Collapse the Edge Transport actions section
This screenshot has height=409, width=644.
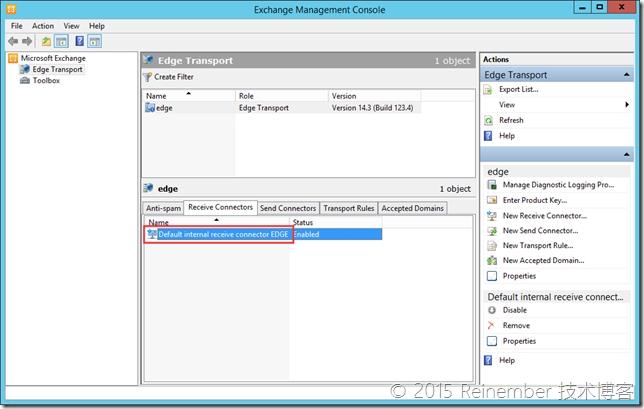click(x=626, y=74)
